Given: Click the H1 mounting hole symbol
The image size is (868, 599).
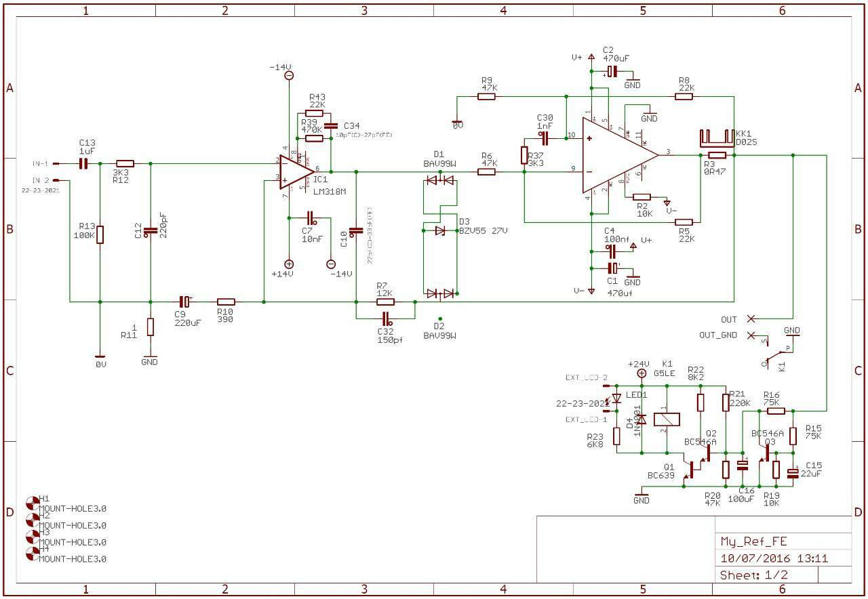Looking at the screenshot, I should (x=32, y=503).
